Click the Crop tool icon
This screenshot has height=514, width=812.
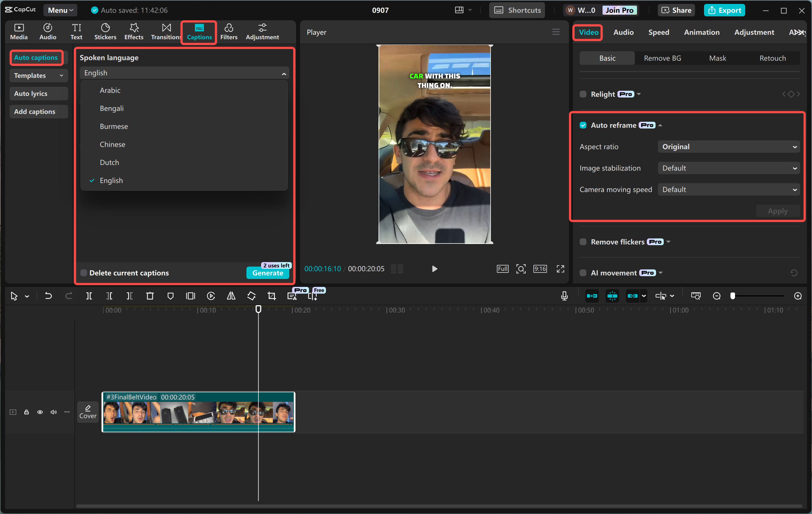coord(272,296)
